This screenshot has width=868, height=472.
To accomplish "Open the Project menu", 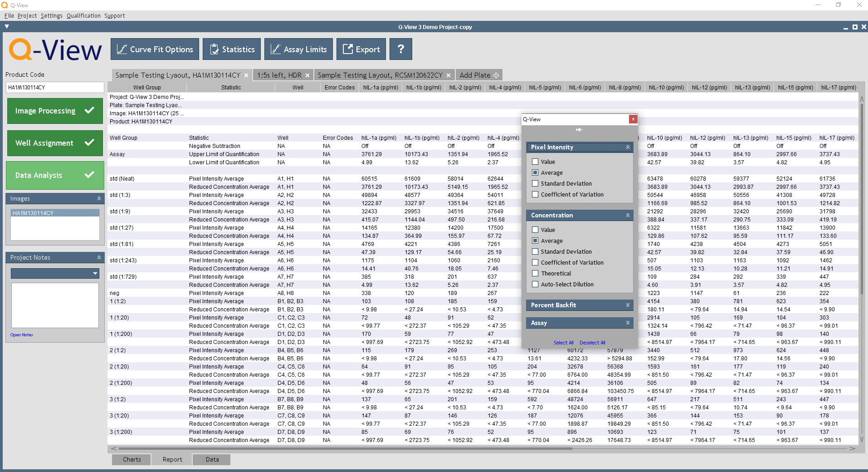I will [27, 15].
